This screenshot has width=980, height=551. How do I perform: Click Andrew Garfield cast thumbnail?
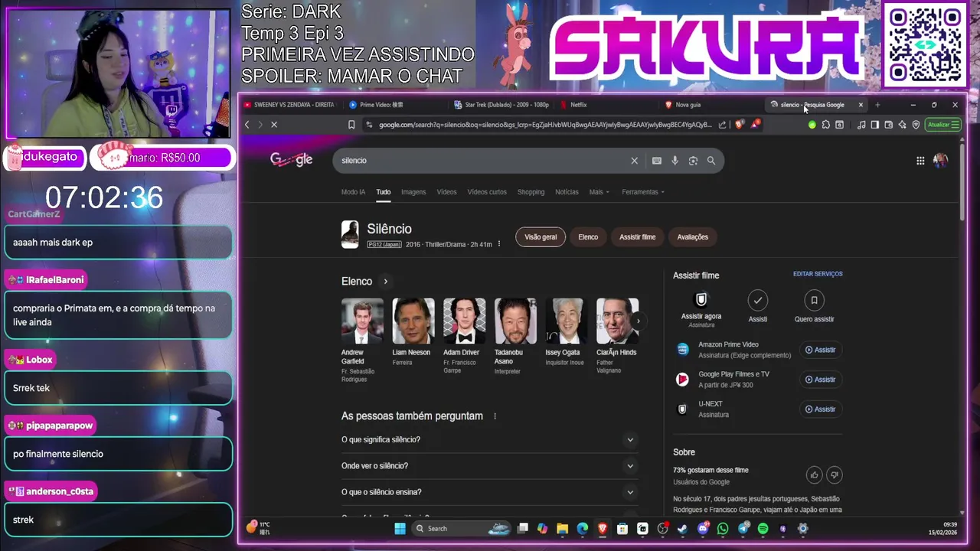[362, 321]
